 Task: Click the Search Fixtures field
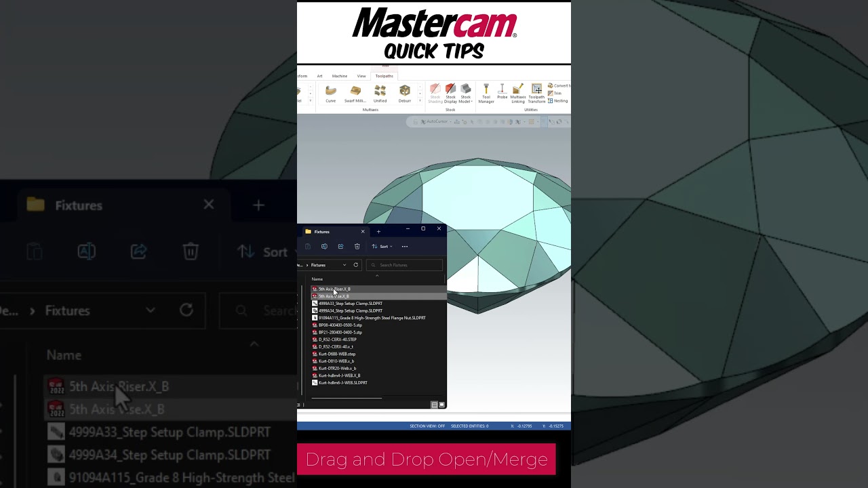(405, 265)
